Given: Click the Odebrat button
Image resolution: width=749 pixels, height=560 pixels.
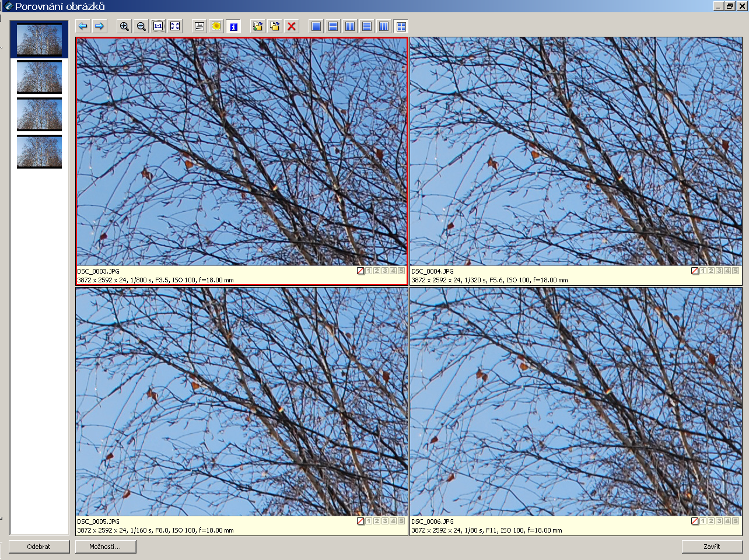Looking at the screenshot, I should [39, 547].
